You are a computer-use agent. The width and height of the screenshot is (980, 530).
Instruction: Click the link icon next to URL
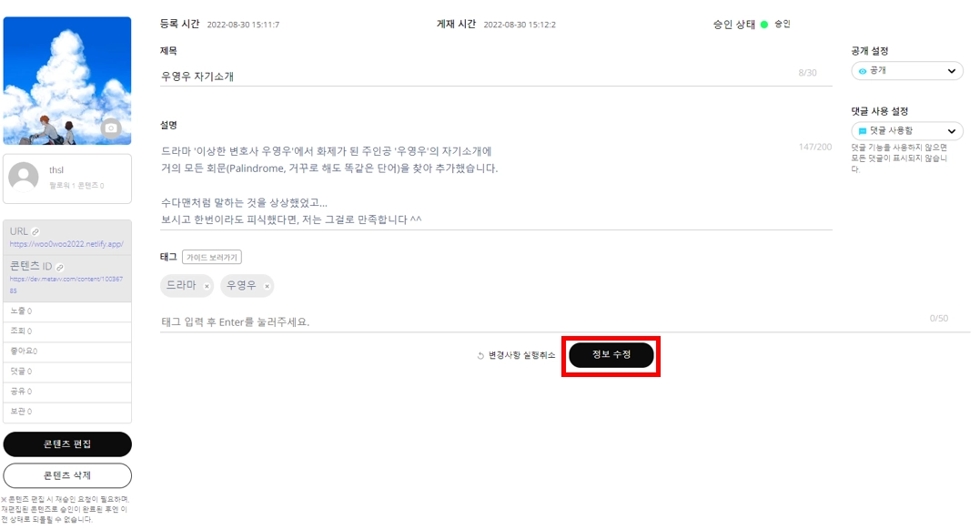point(35,231)
